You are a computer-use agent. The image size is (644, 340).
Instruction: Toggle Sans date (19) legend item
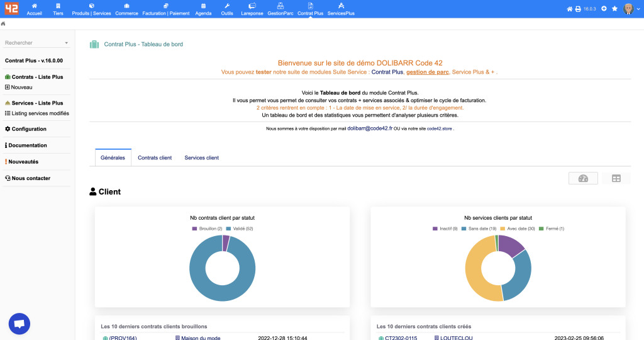(x=479, y=229)
